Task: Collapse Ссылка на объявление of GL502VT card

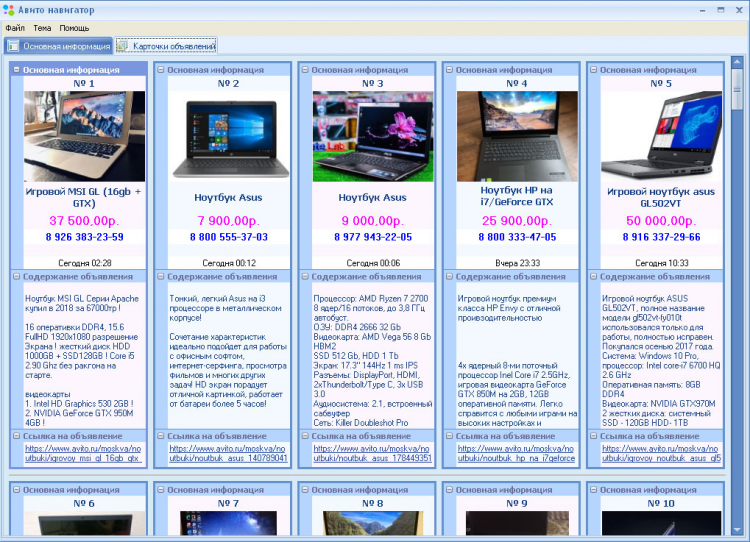Action: pyautogui.click(x=594, y=436)
